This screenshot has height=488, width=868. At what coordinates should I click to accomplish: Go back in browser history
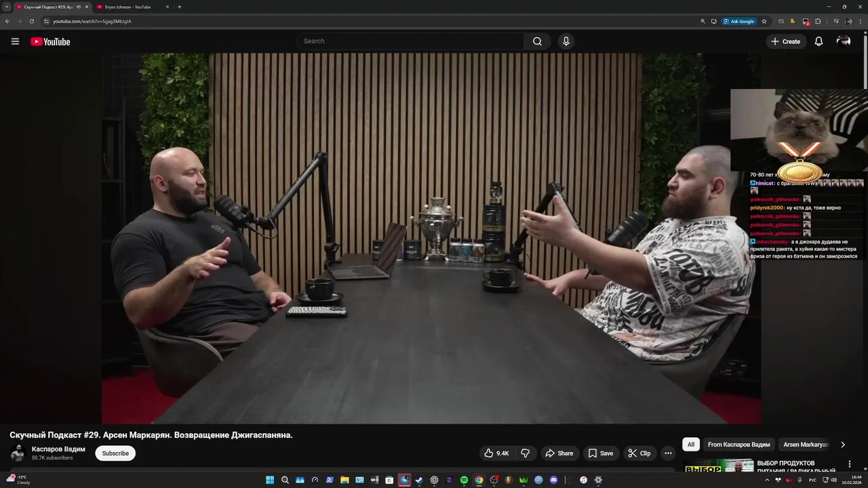coord(7,21)
